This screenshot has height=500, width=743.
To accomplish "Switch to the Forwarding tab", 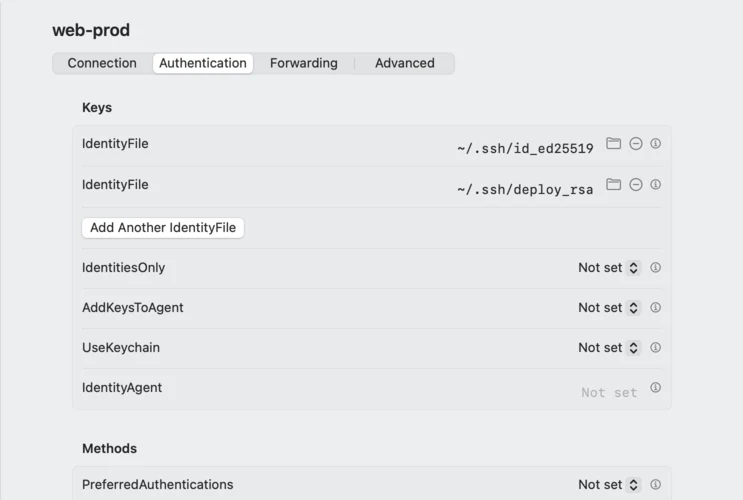I will click(x=304, y=63).
